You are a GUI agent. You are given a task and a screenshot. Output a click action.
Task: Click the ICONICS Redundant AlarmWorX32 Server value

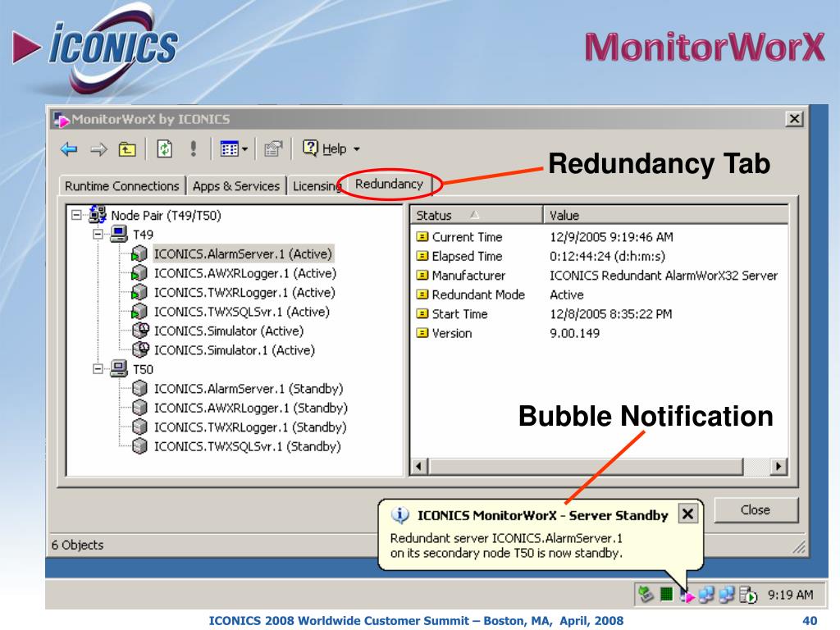click(663, 276)
